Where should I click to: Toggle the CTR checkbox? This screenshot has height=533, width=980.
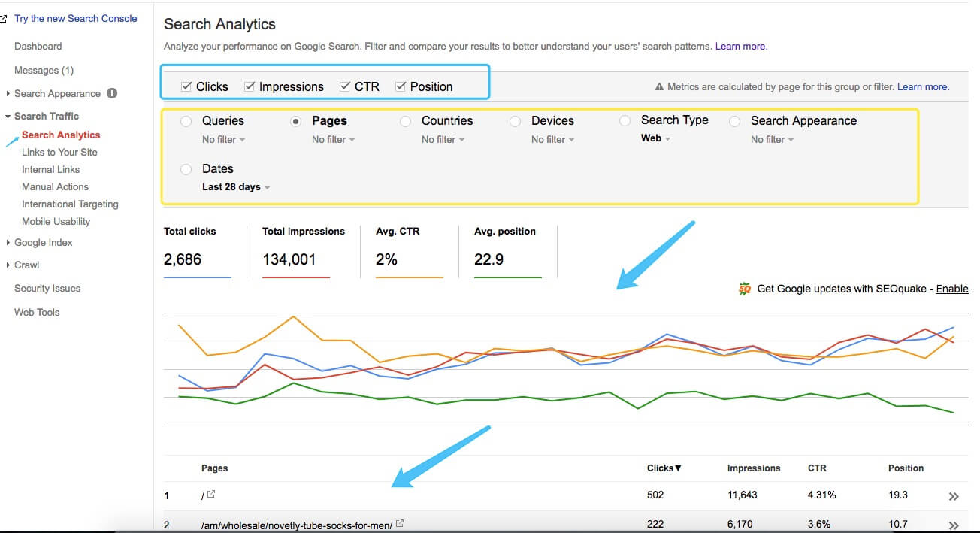tap(345, 86)
